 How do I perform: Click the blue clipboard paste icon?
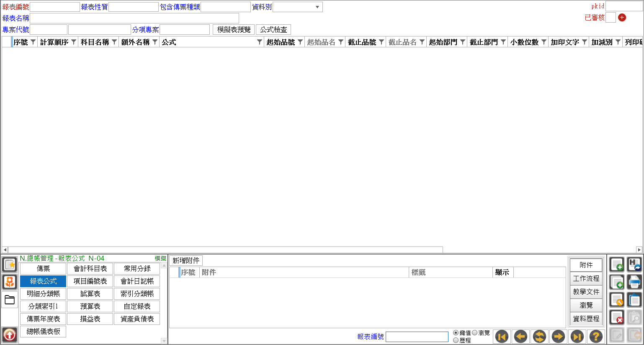click(x=634, y=300)
